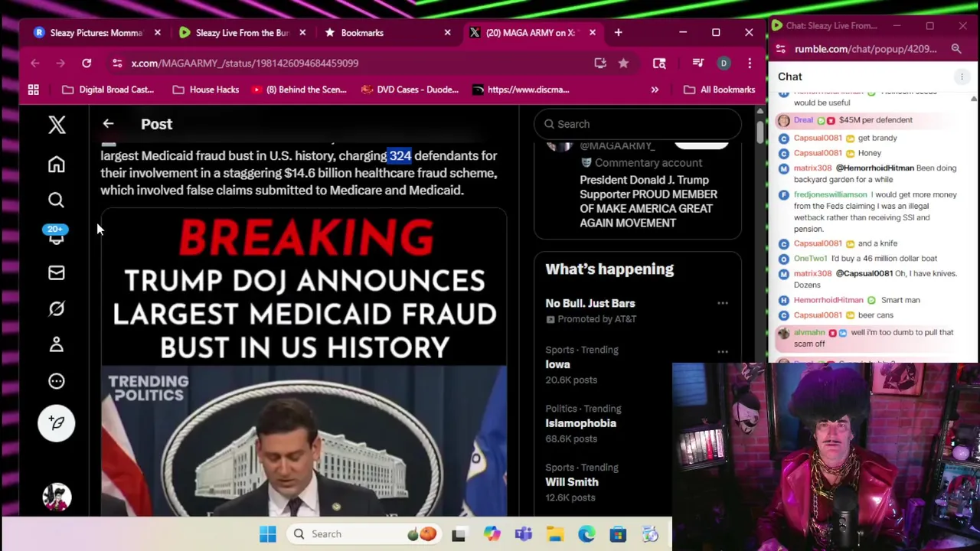Open Microsoft Store from taskbar

tap(618, 534)
